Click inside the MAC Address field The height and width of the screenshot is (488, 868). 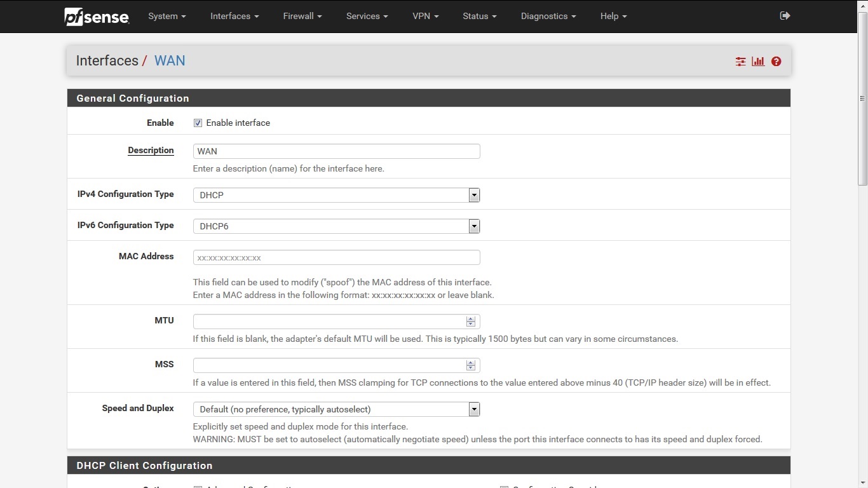336,257
